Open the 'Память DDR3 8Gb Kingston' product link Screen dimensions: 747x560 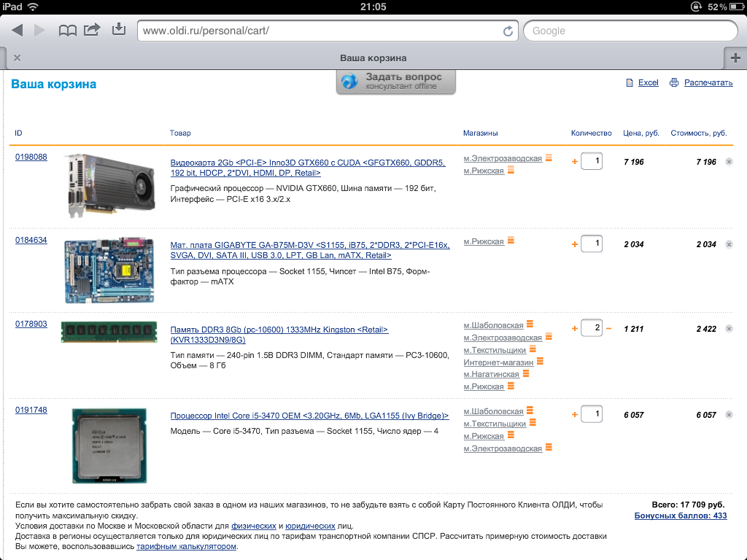pyautogui.click(x=279, y=335)
